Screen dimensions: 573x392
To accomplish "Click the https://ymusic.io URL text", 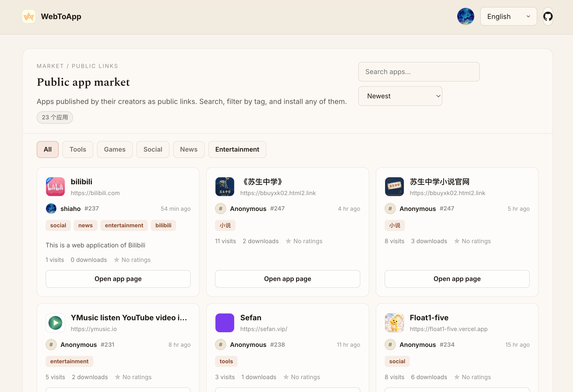I will [x=94, y=329].
